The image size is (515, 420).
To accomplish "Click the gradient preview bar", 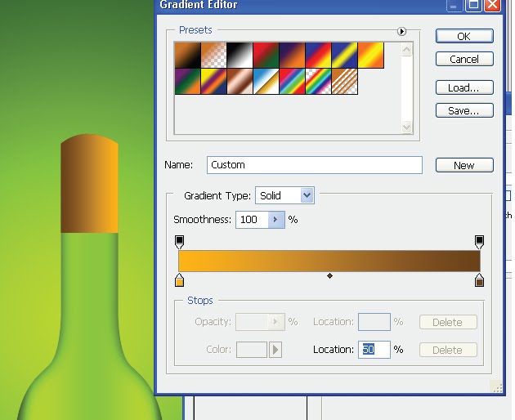I will [x=329, y=261].
